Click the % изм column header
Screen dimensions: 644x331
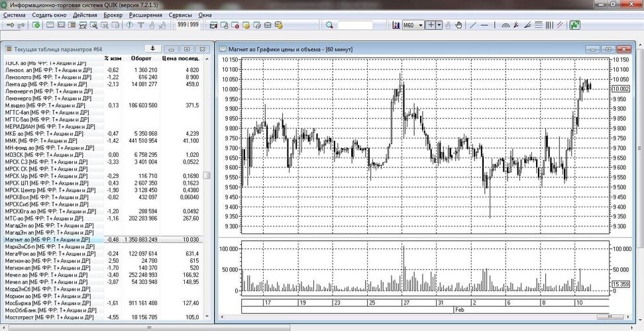(x=113, y=58)
